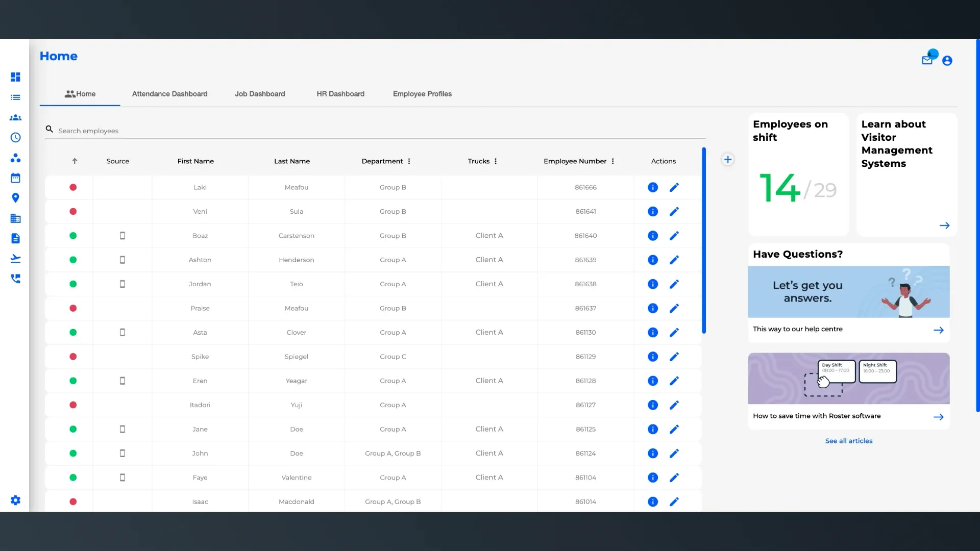
Task: Open Department column options menu
Action: (409, 161)
